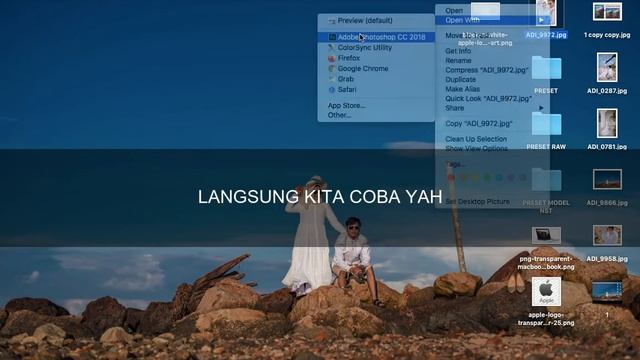Expand the Share submenu arrow
640x360 pixels.
click(541, 108)
